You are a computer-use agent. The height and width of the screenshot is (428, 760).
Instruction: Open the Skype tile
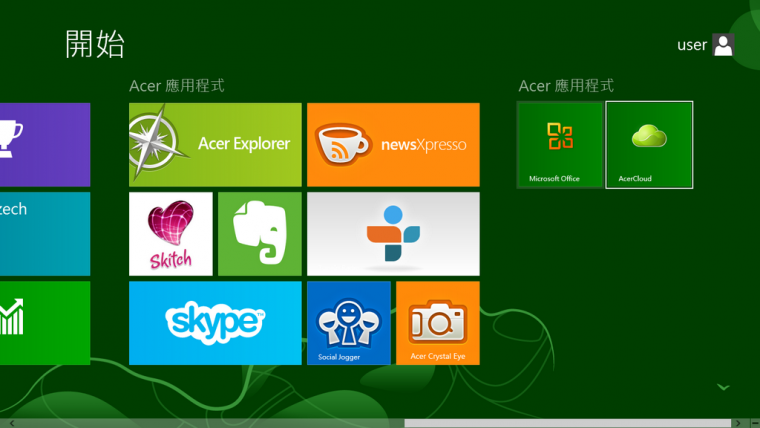[215, 322]
